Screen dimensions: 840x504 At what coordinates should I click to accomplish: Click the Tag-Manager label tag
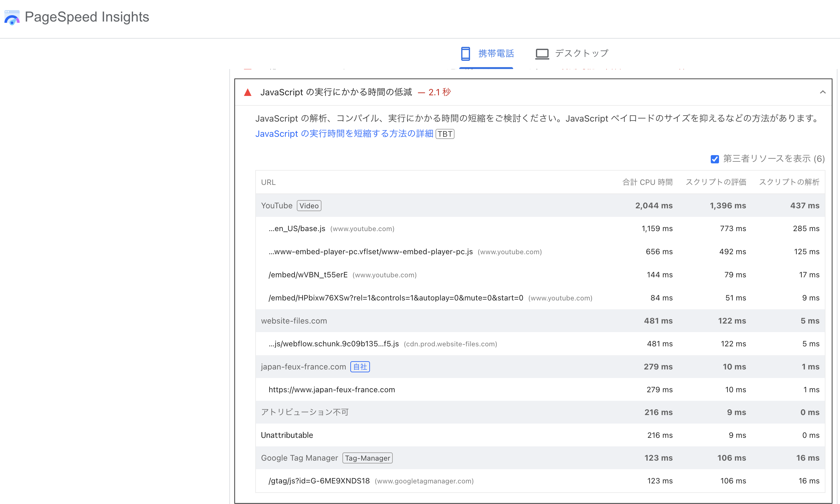click(367, 458)
